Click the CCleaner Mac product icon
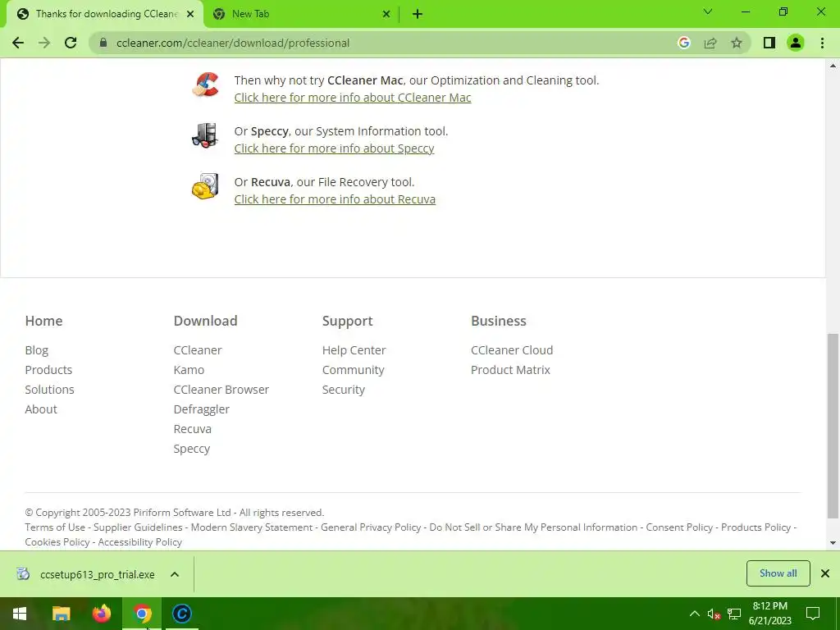 [206, 84]
